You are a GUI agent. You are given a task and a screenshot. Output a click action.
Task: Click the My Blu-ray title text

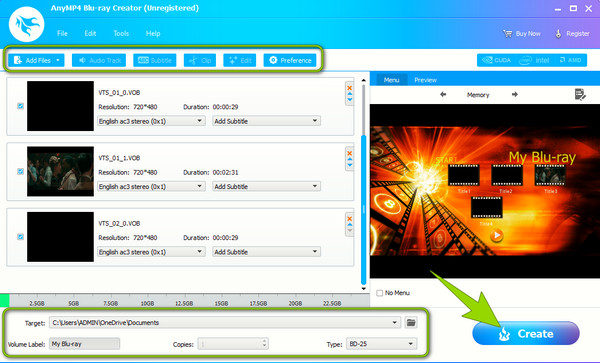point(542,157)
